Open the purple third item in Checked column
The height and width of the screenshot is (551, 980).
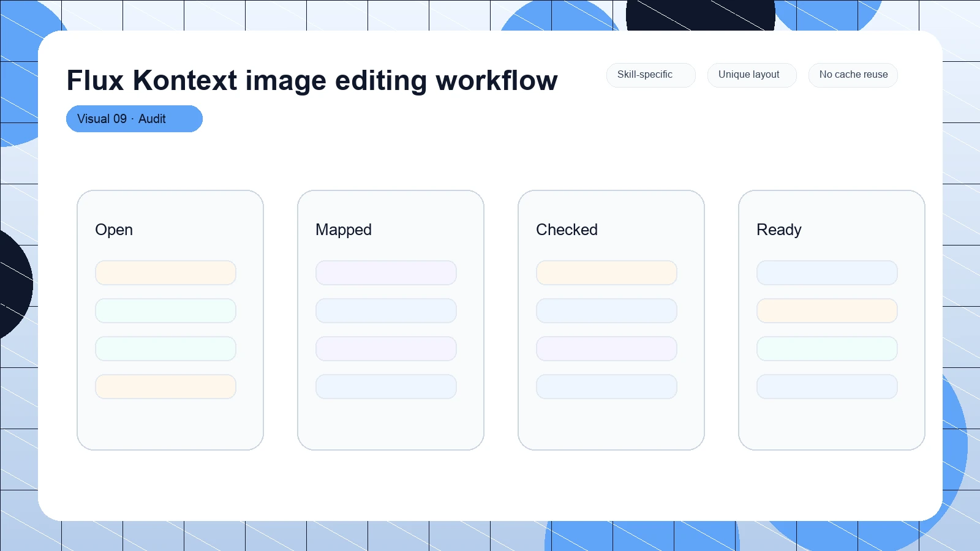pyautogui.click(x=606, y=348)
